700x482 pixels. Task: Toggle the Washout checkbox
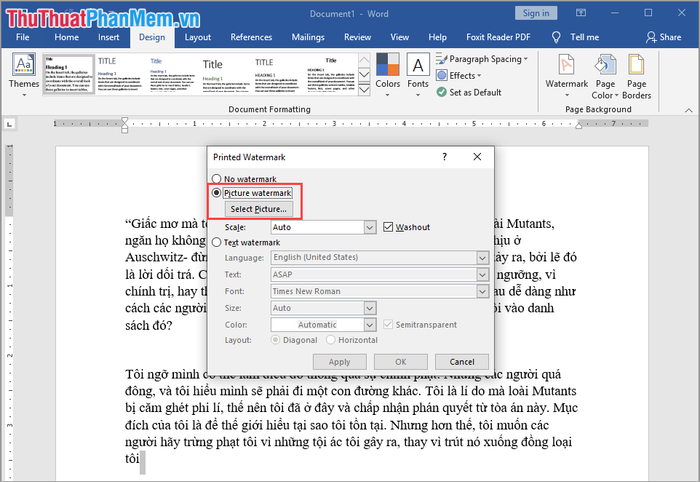pyautogui.click(x=389, y=227)
